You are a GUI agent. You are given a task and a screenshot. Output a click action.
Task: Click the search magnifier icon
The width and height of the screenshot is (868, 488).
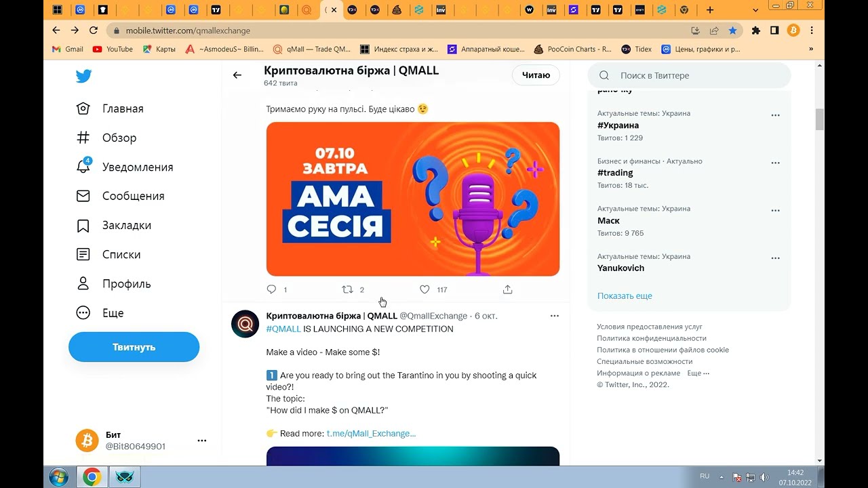point(604,75)
